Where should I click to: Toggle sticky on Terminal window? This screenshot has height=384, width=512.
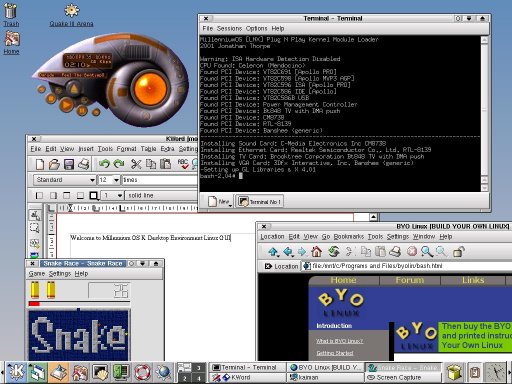459,18
